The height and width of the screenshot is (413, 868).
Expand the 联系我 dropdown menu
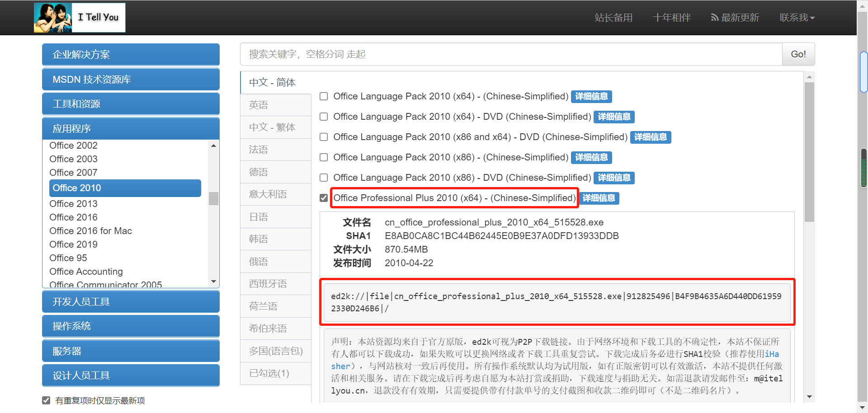click(x=797, y=18)
